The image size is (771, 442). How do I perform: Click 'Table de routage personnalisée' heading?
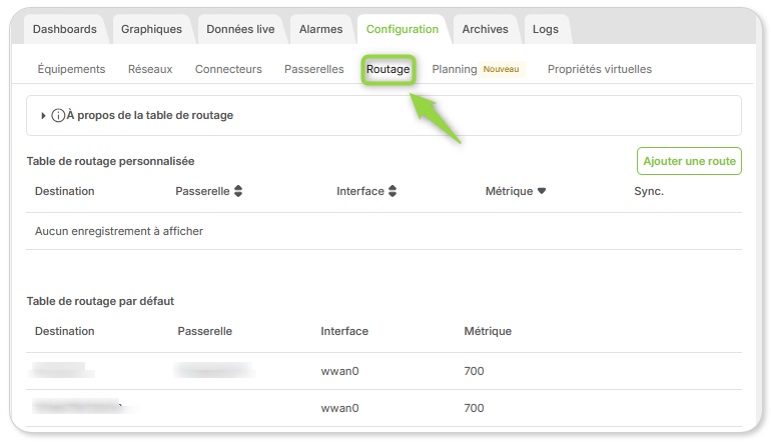(x=110, y=161)
